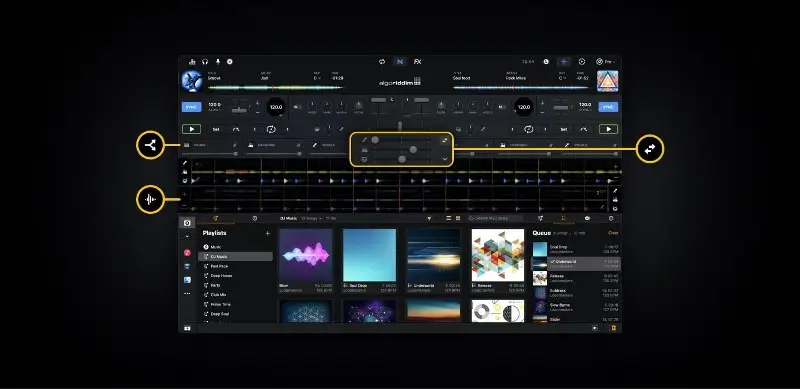Open the Pro view dropdown in top bar
The height and width of the screenshot is (389, 800).
click(606, 62)
